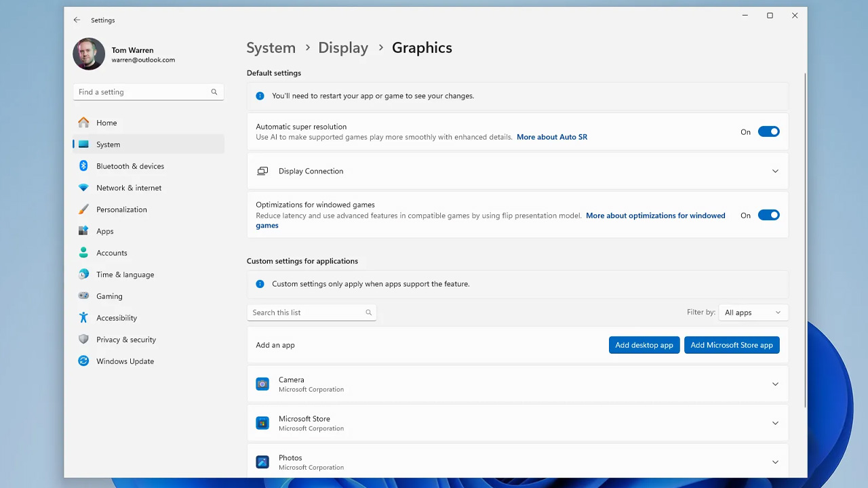The height and width of the screenshot is (488, 868).
Task: Click Microsoft Store app name text
Action: point(304,419)
